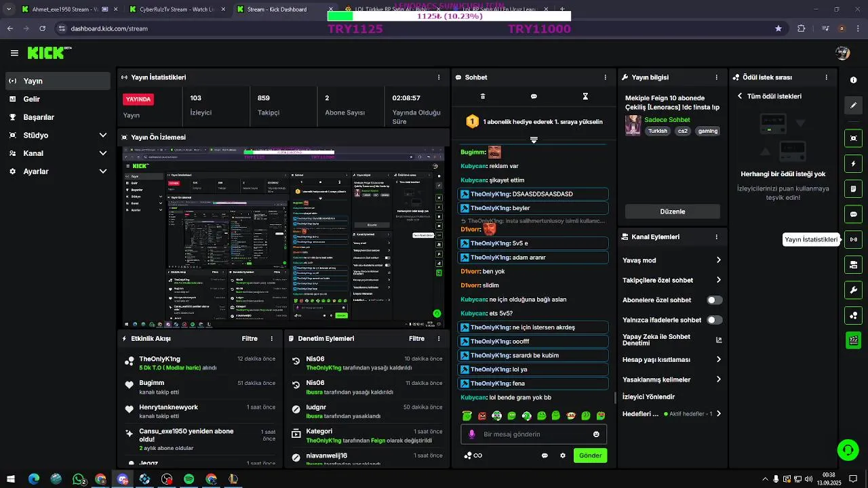
Task: Open Yayın bilgisi panel options menu
Action: coord(717,77)
